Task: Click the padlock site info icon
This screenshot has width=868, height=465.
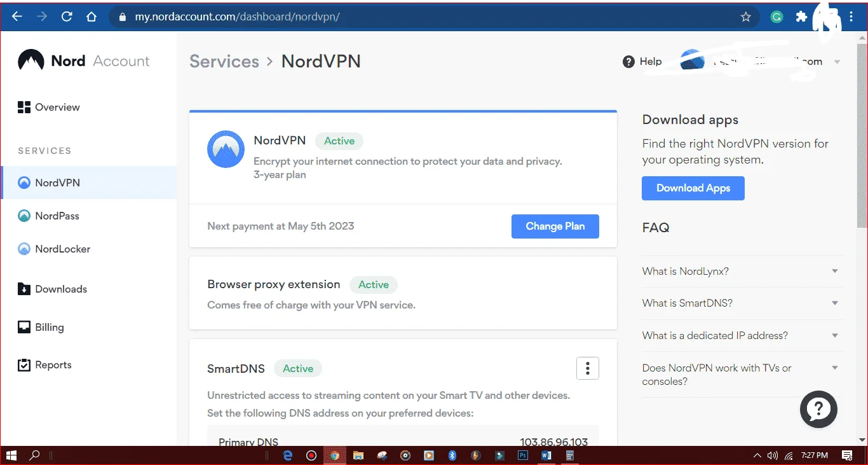Action: 123,17
